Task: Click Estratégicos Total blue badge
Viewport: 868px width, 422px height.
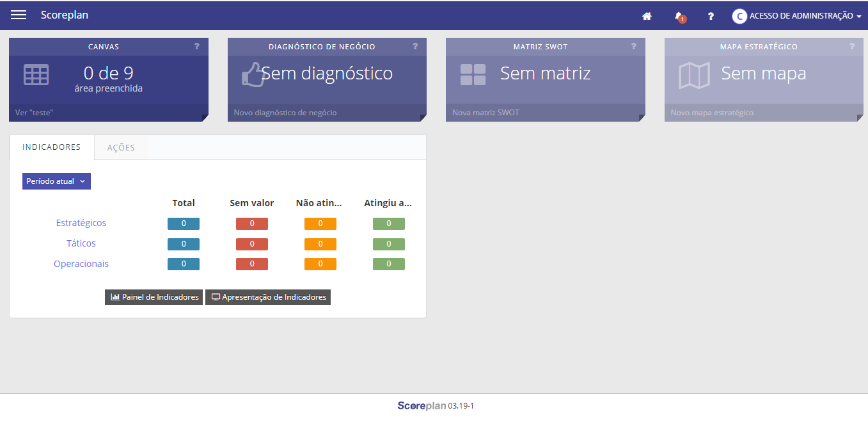Action: point(184,223)
